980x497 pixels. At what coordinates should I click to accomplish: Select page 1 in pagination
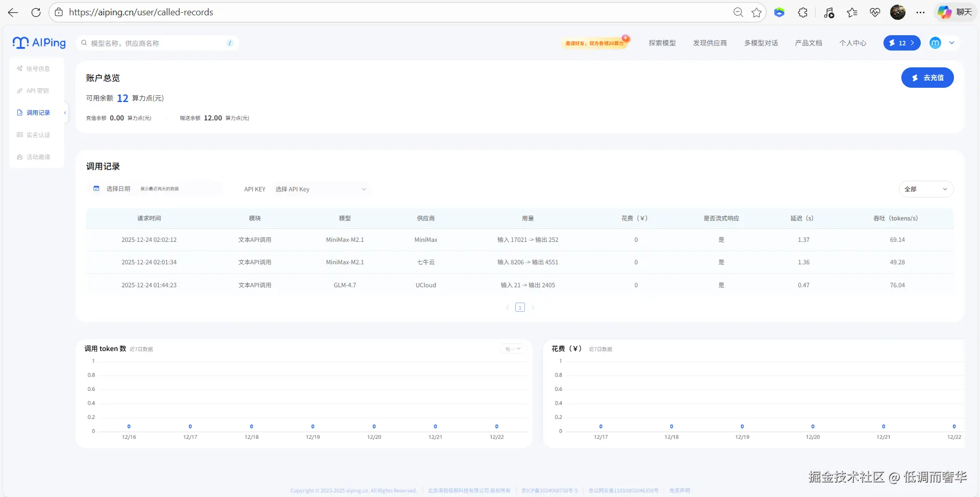(x=520, y=307)
